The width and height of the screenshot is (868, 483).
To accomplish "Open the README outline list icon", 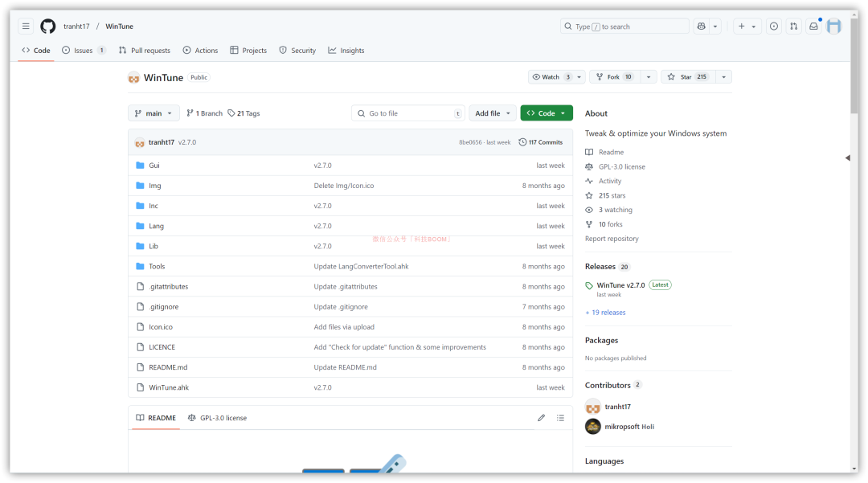I will click(560, 418).
